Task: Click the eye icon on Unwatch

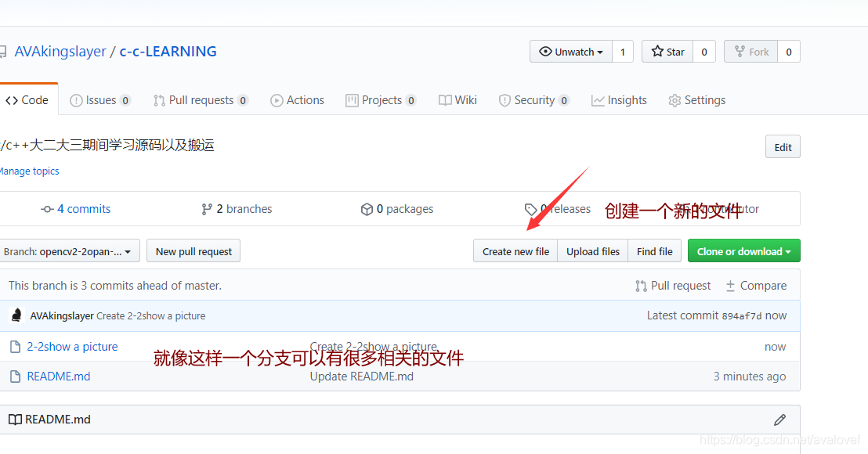Action: (x=545, y=52)
